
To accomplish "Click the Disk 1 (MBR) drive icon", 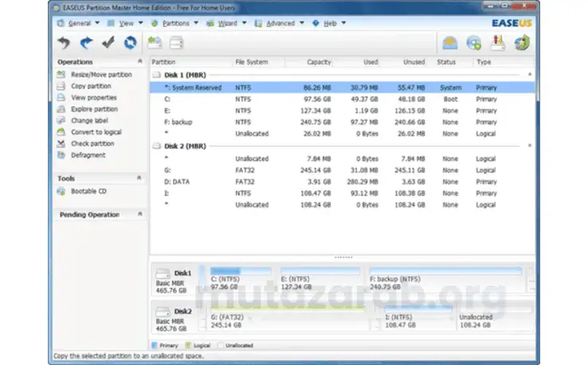I will point(156,75).
